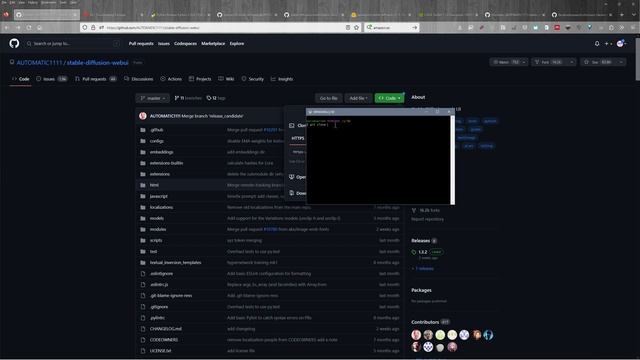Open Issues in top navigation
This screenshot has width=640, height=360.
click(164, 43)
